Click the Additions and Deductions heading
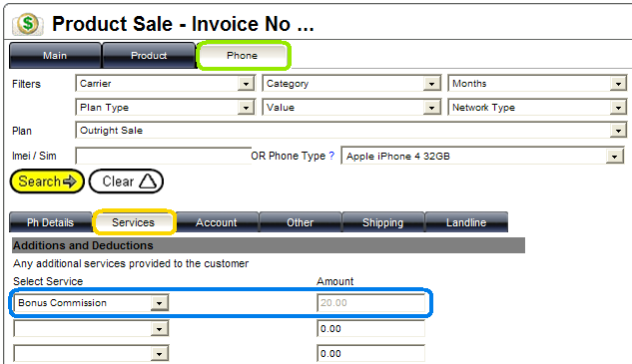 (84, 245)
